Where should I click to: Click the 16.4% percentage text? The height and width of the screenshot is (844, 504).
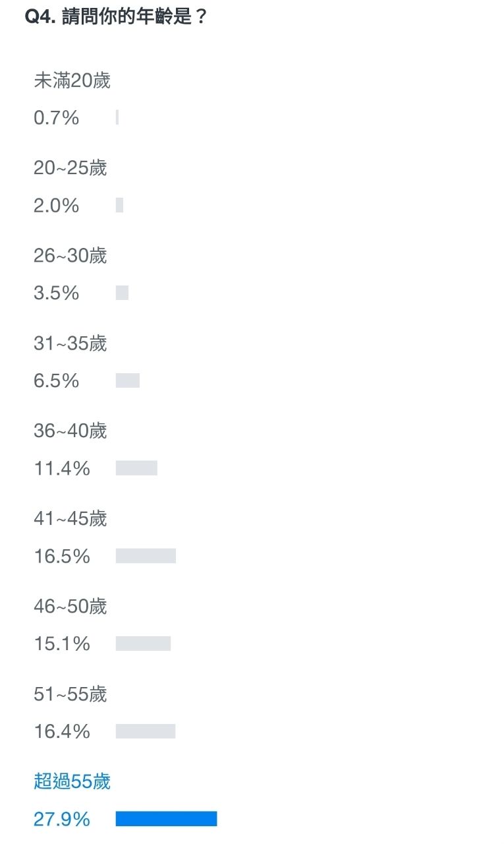tap(61, 731)
